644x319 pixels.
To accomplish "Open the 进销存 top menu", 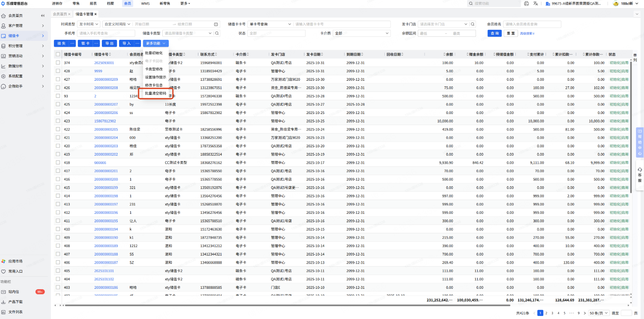I will click(57, 3).
